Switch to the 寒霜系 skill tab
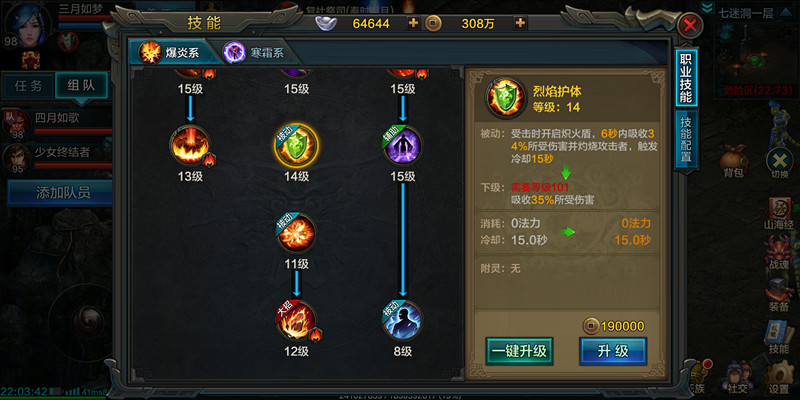This screenshot has width=800, height=400. click(x=254, y=53)
